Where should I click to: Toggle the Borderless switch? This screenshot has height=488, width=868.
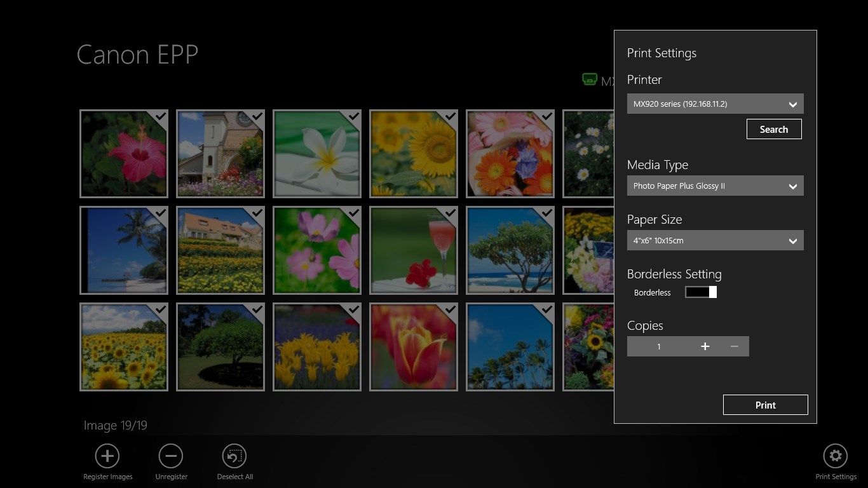[701, 292]
